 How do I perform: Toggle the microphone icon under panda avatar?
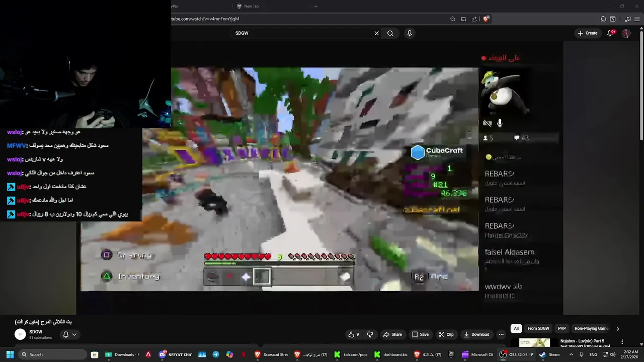(x=500, y=123)
